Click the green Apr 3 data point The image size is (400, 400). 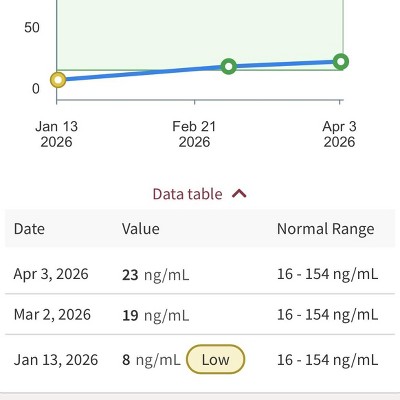click(341, 62)
